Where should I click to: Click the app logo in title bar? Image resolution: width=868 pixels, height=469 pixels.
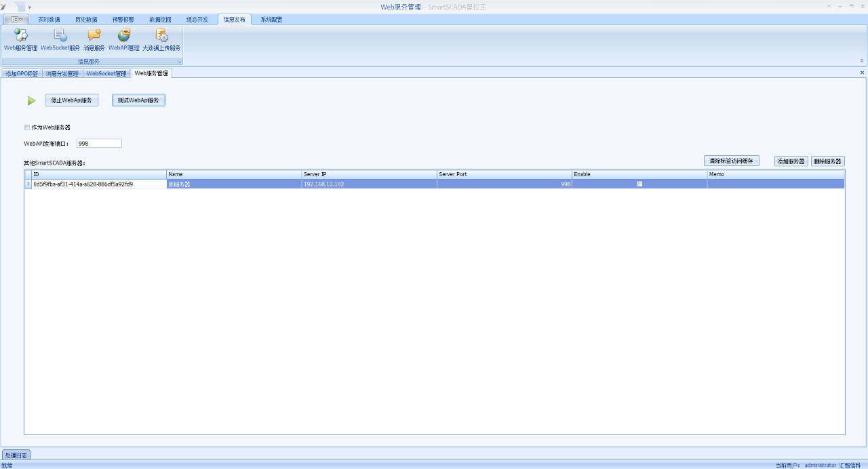4,7
